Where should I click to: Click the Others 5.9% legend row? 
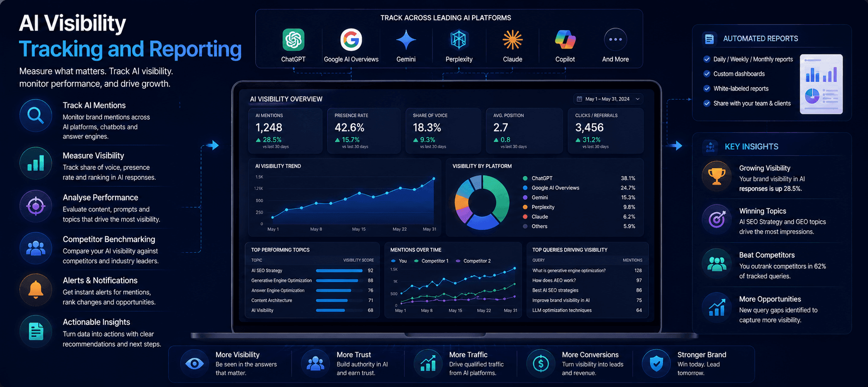(579, 227)
